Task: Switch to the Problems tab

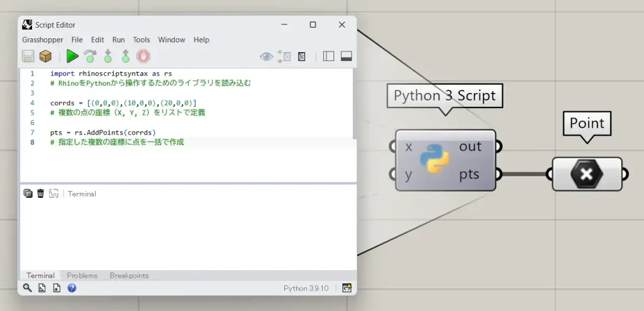Action: tap(82, 275)
